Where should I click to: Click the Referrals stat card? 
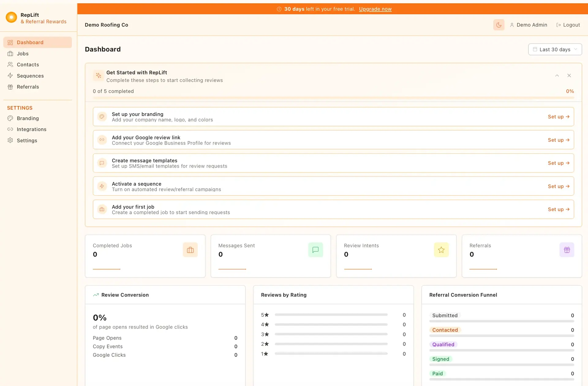click(522, 256)
